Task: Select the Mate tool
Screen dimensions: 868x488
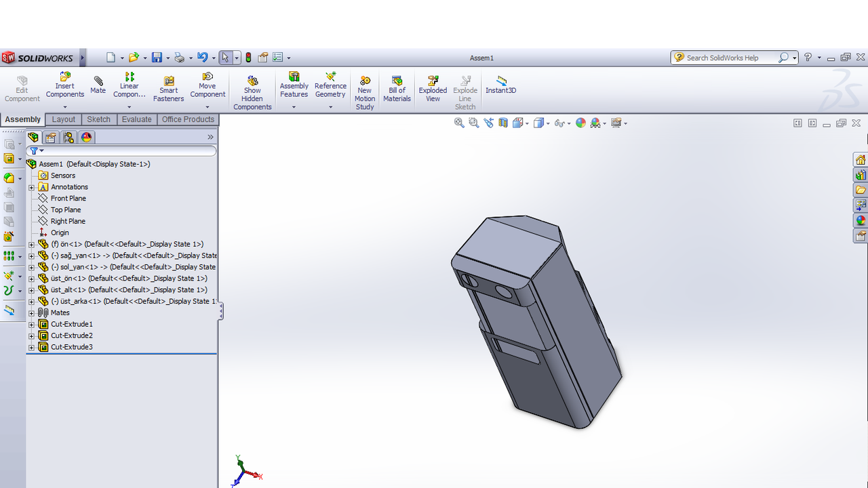Action: coord(98,85)
